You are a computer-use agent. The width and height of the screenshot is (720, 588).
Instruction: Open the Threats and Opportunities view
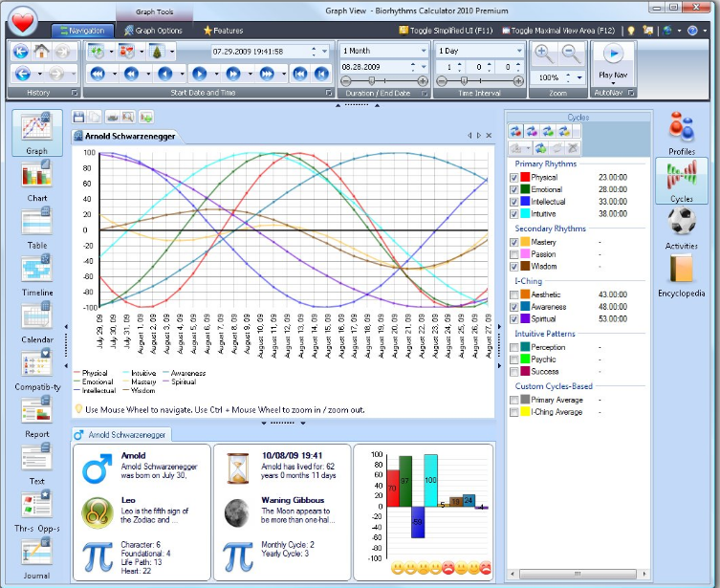click(x=36, y=511)
